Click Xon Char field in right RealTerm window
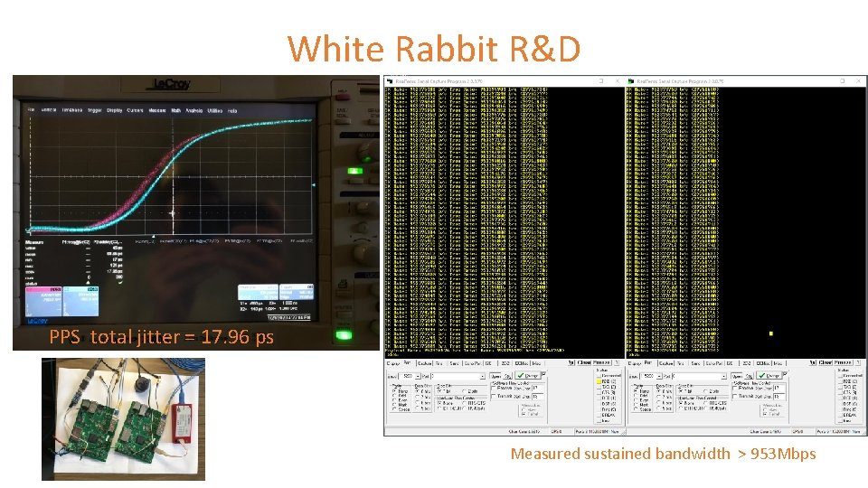868x488 pixels. (778, 388)
